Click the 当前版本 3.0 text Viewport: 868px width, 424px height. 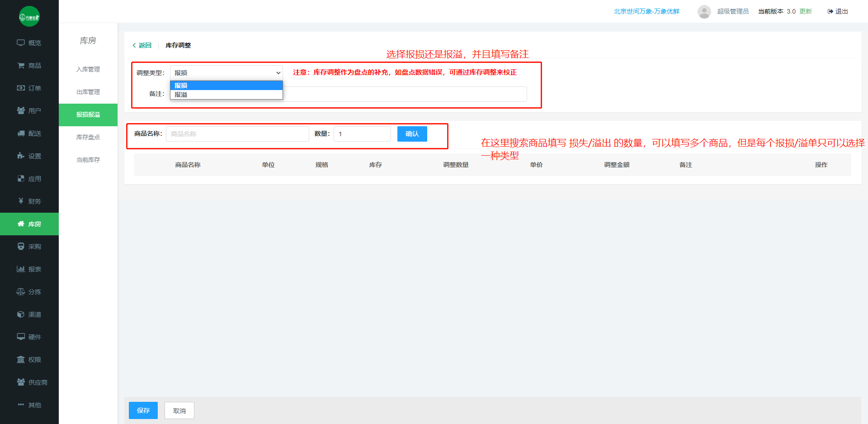[777, 11]
